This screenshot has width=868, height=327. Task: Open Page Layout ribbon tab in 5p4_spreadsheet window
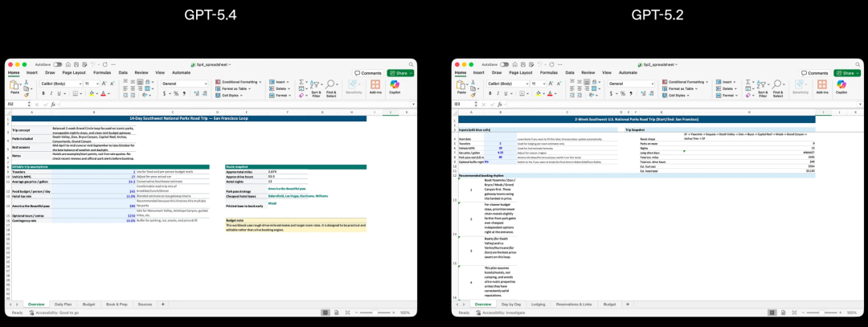74,72
